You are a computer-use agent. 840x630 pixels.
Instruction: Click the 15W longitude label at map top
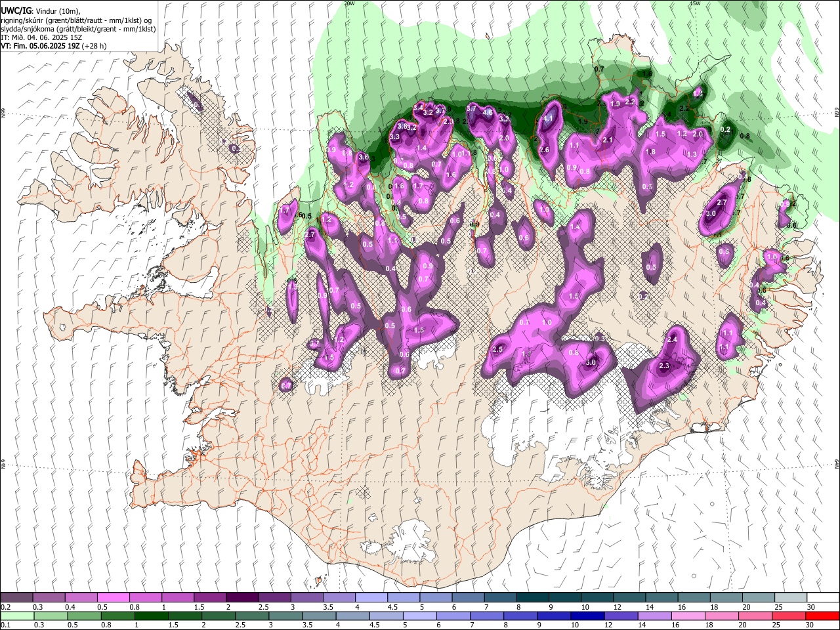(695, 3)
